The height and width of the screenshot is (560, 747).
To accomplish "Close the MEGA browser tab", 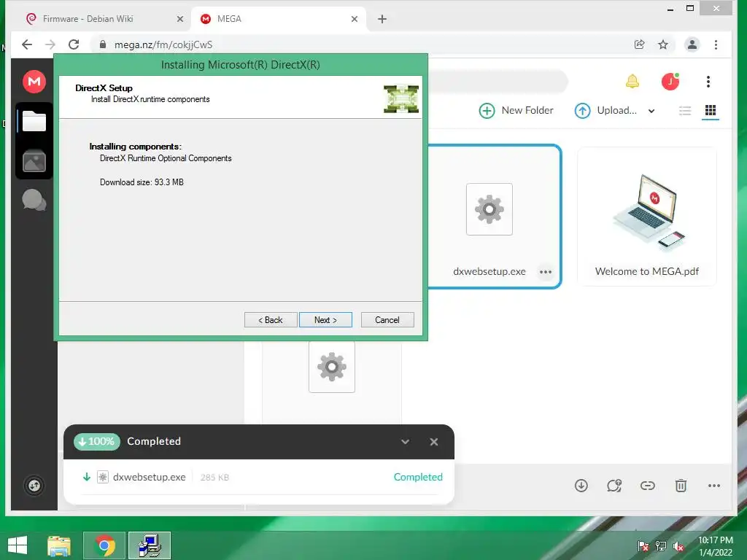I will [354, 19].
